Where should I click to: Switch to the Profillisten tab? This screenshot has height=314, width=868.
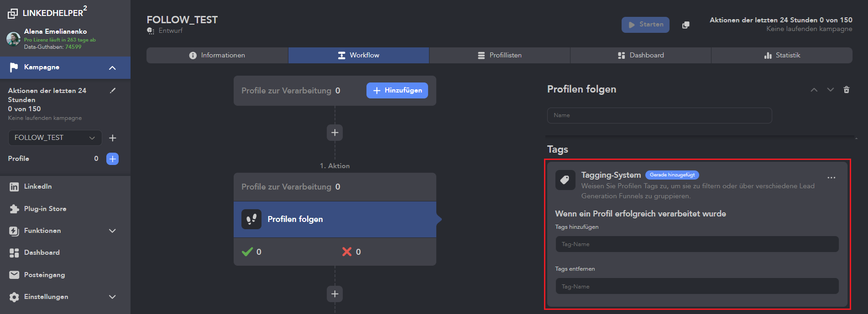point(499,55)
